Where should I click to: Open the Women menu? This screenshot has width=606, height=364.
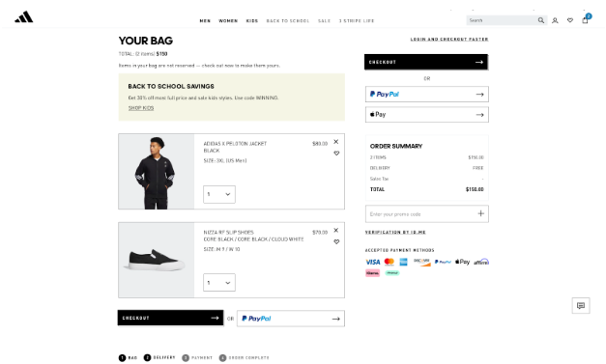(x=228, y=21)
